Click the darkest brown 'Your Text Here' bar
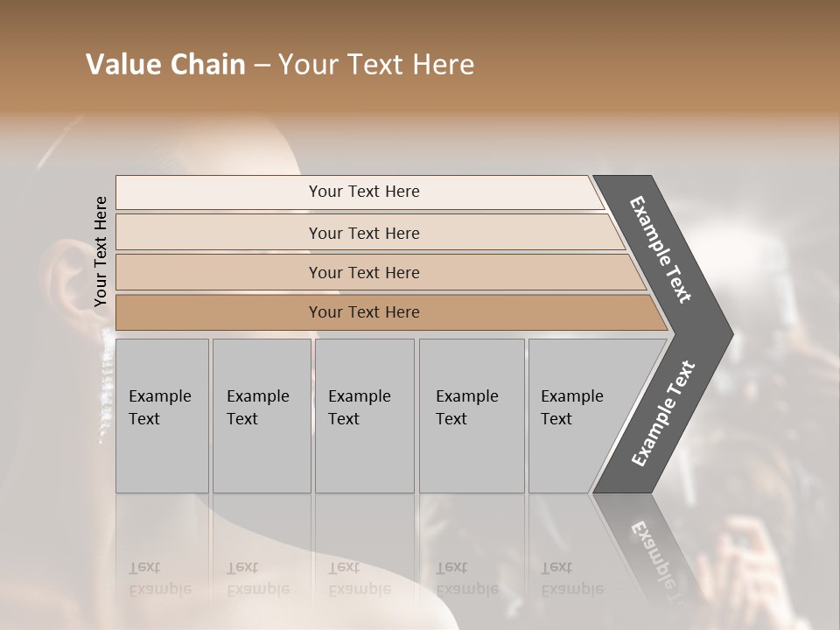Viewport: 840px width, 630px height. pos(364,312)
